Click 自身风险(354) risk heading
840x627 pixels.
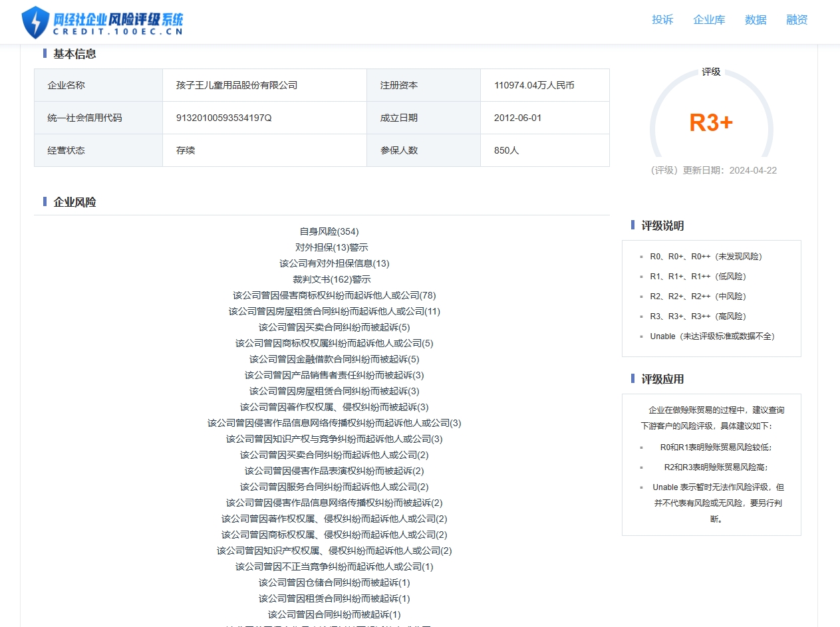(329, 231)
